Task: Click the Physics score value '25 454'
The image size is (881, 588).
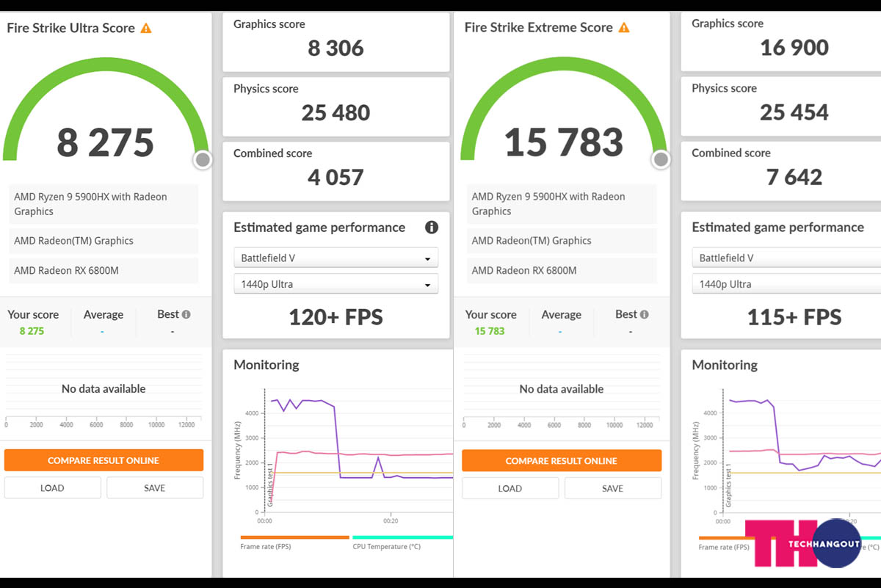Action: pos(794,112)
